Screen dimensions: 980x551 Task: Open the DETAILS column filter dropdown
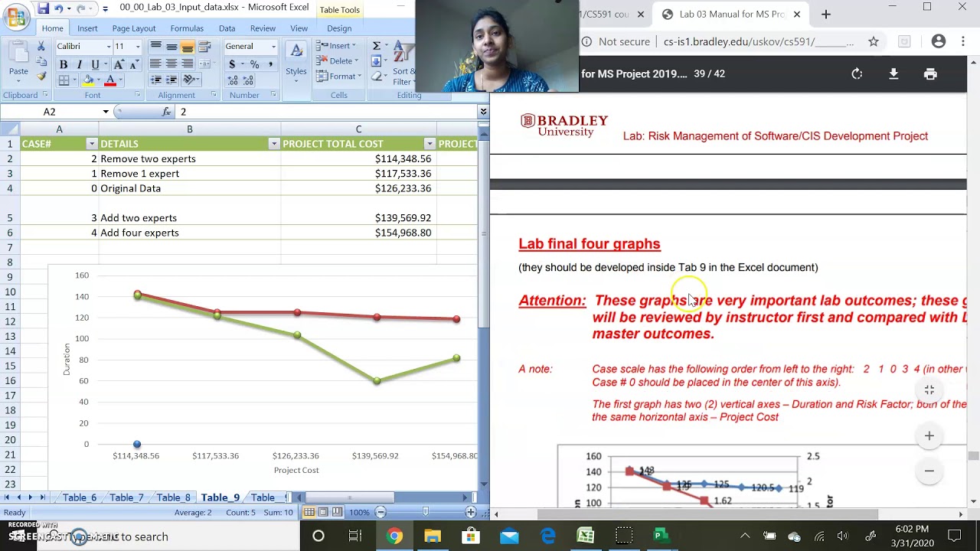[274, 144]
